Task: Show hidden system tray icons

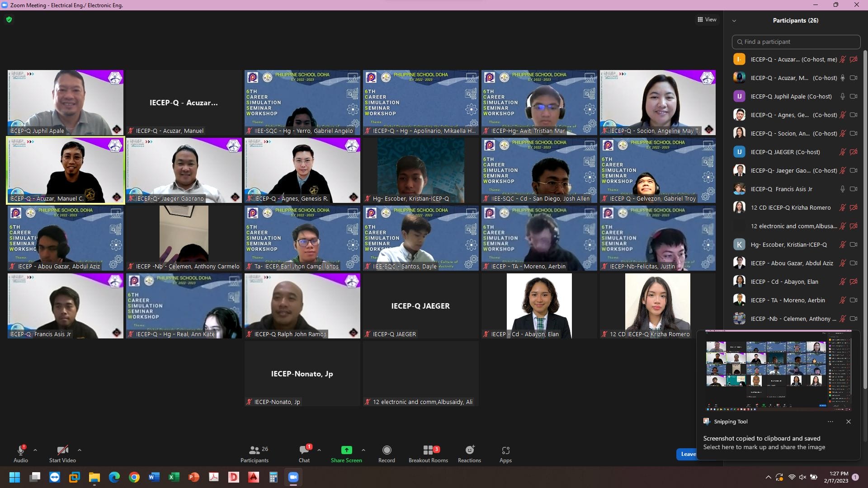Action: click(x=768, y=477)
